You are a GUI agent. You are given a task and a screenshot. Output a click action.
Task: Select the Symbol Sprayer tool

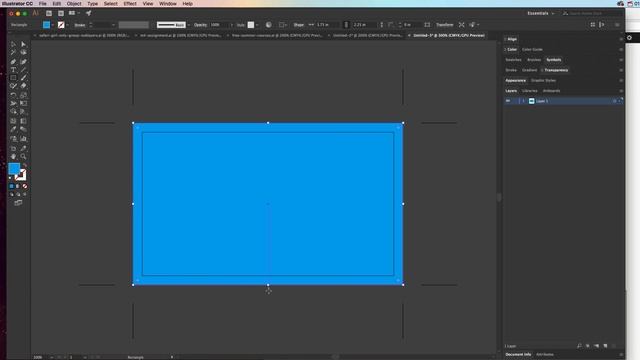pyautogui.click(x=13, y=139)
